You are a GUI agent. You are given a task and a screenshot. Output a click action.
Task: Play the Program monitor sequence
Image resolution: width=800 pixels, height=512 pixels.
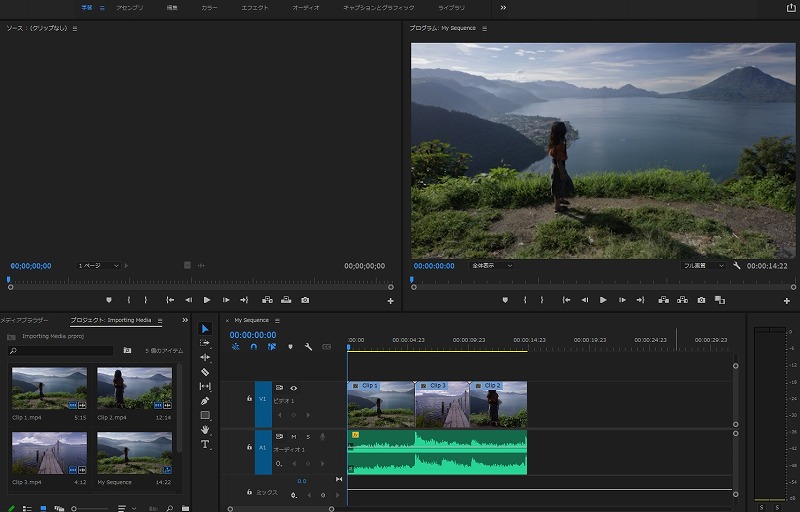pyautogui.click(x=603, y=300)
